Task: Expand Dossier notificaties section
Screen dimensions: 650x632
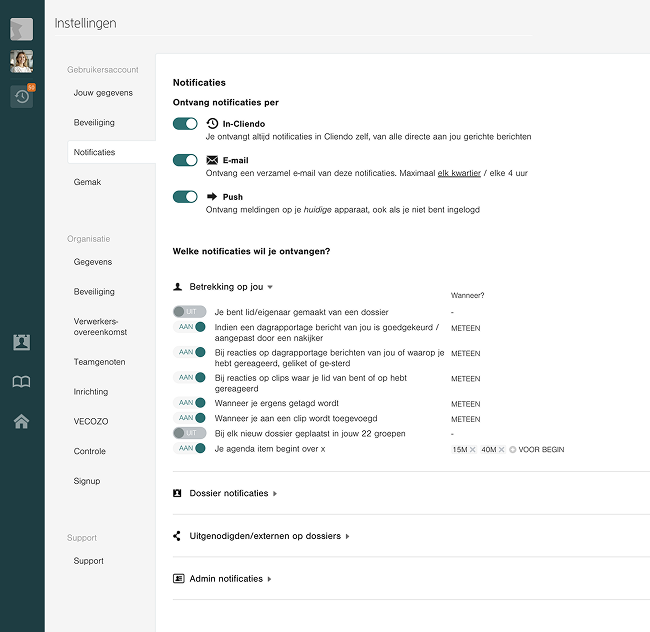Action: point(229,493)
